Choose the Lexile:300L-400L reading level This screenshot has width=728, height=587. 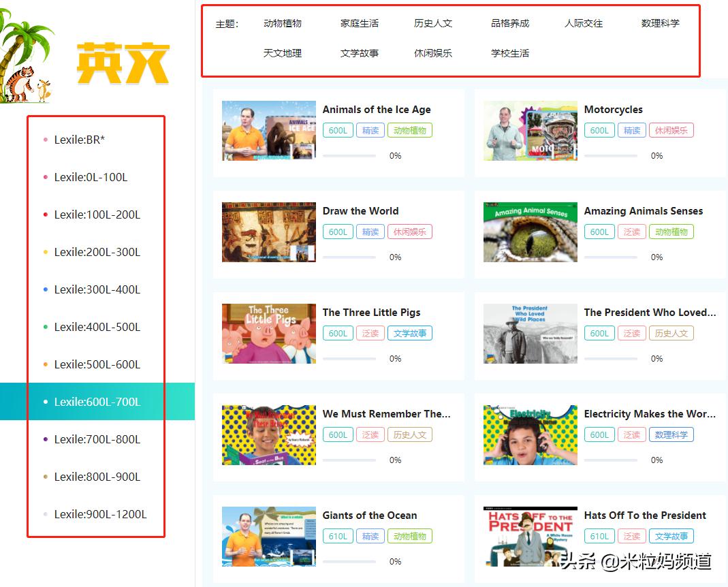pos(97,289)
